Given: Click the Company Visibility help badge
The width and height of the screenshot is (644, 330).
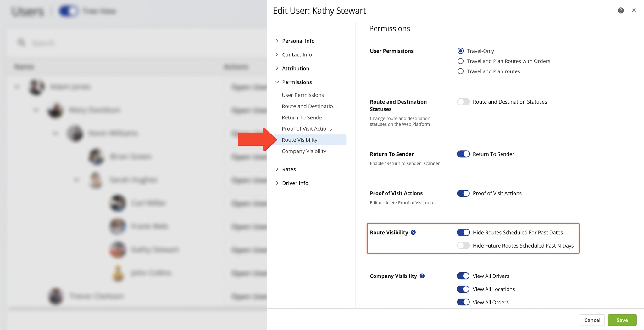Looking at the screenshot, I should (423, 276).
